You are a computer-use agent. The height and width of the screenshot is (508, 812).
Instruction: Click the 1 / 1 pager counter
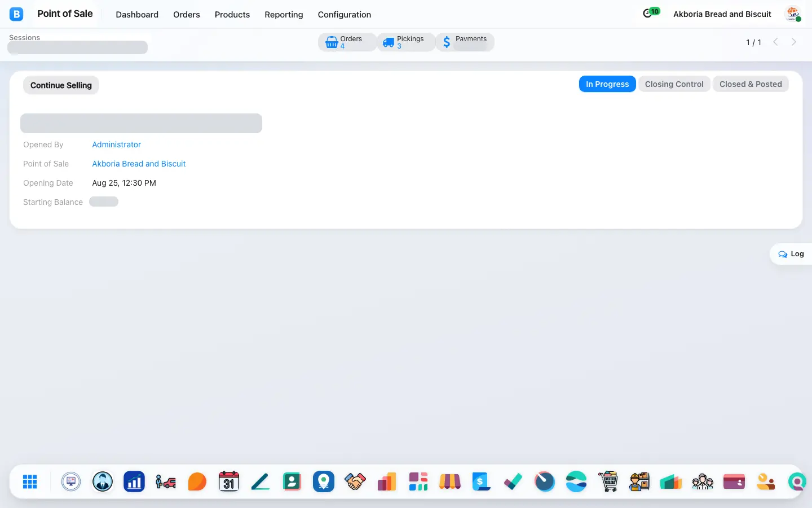click(753, 42)
